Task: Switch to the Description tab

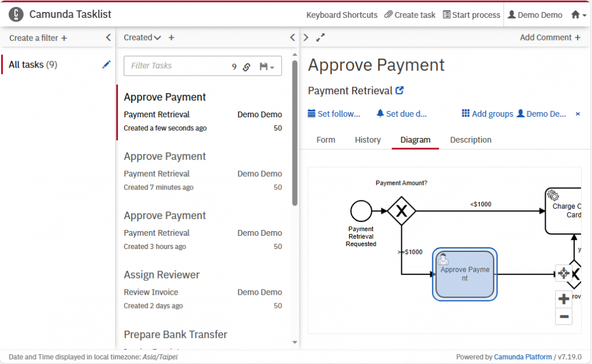Action: point(471,140)
